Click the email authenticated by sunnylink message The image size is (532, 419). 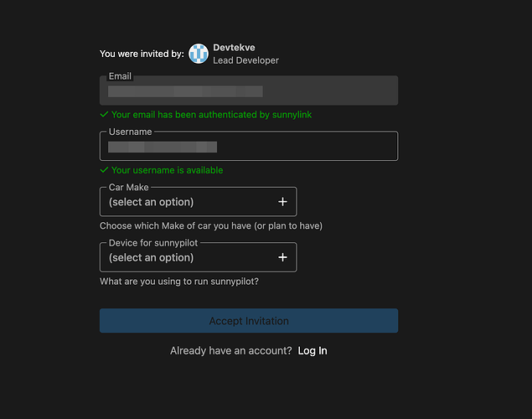tap(211, 115)
